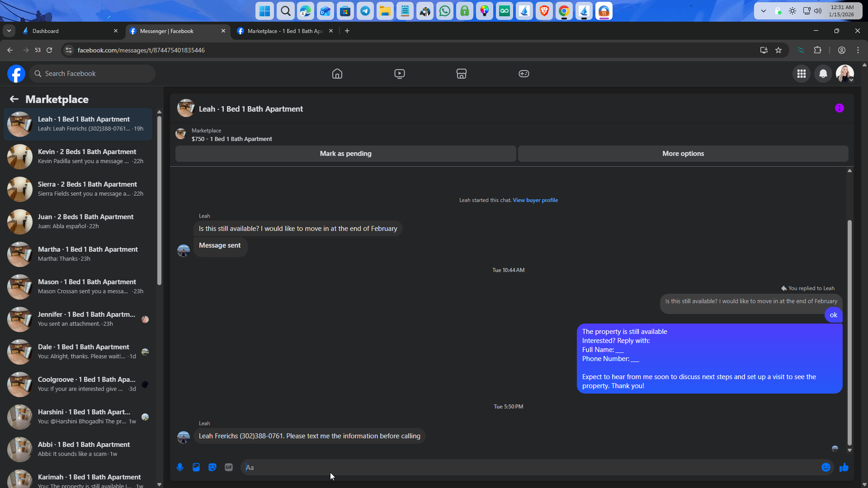Attach a file using the image icon
Screen dimensions: 868x488
click(x=196, y=467)
